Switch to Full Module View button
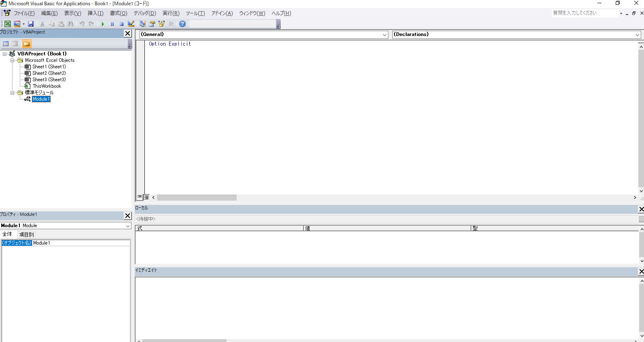 coord(146,197)
